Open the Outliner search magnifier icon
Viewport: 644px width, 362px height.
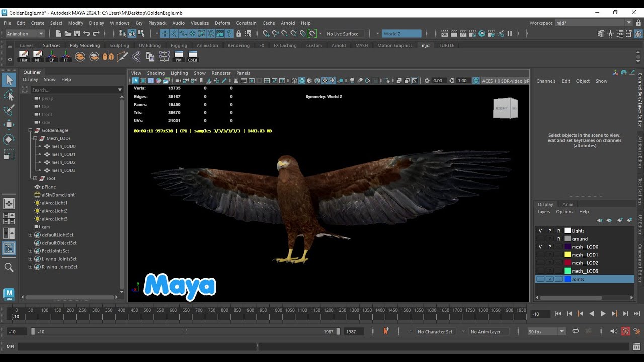coord(9,267)
